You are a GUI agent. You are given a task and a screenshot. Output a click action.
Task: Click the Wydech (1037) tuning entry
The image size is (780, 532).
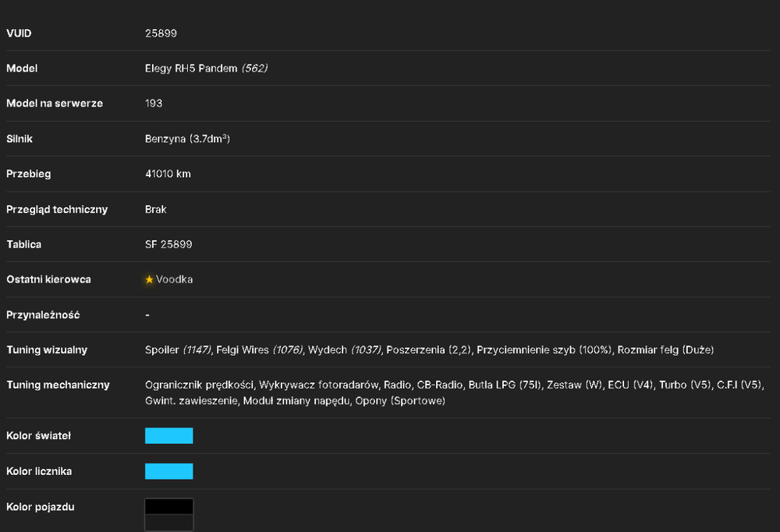click(345, 349)
